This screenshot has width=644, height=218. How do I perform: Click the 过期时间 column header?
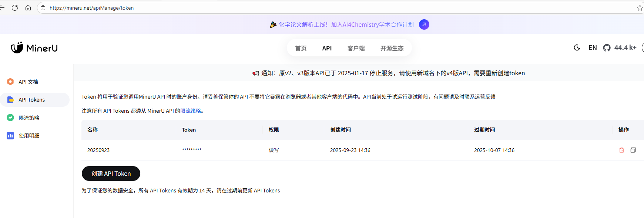(484, 130)
